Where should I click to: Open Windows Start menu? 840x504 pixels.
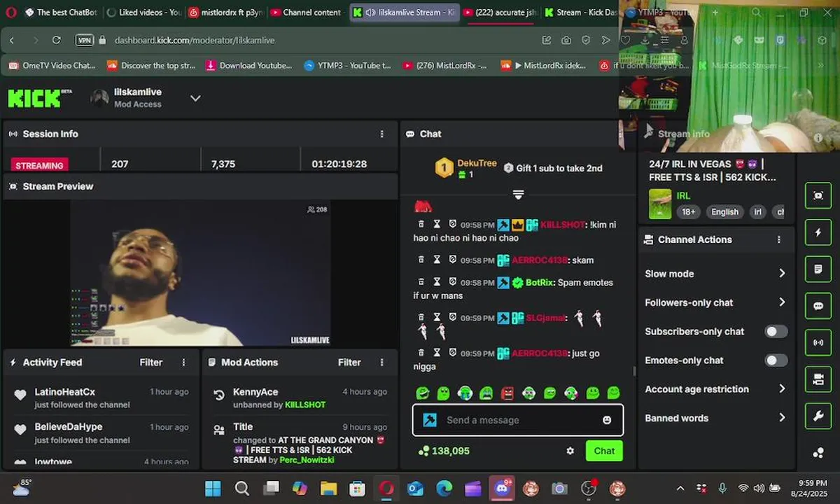tap(213, 489)
